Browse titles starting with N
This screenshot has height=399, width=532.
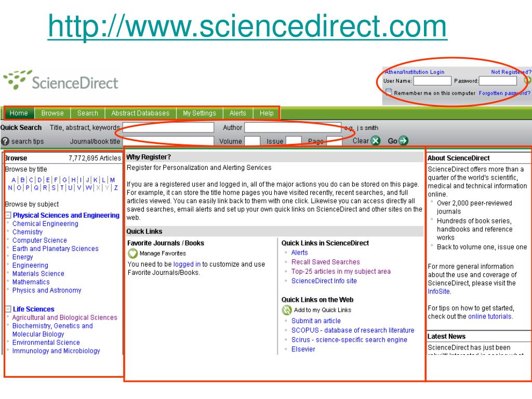pos(10,188)
